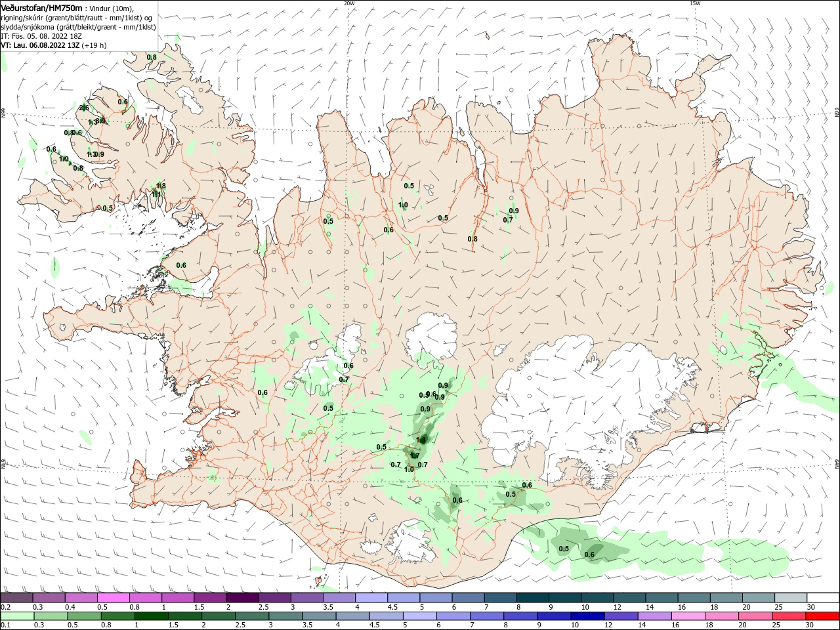The width and height of the screenshot is (840, 630).
Task: Click the 1.8 precipitation value on the map
Action: click(161, 186)
